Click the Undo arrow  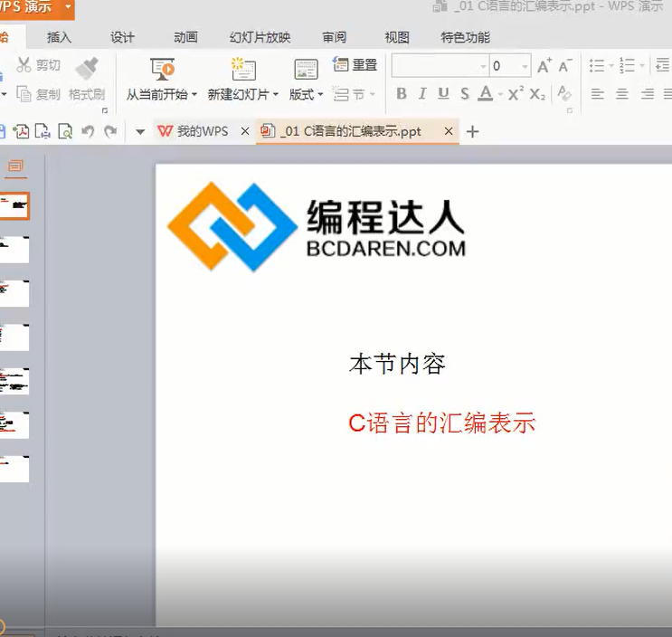point(88,131)
